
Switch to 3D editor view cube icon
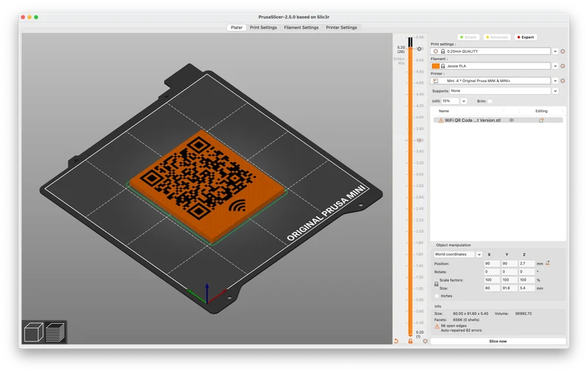point(33,332)
